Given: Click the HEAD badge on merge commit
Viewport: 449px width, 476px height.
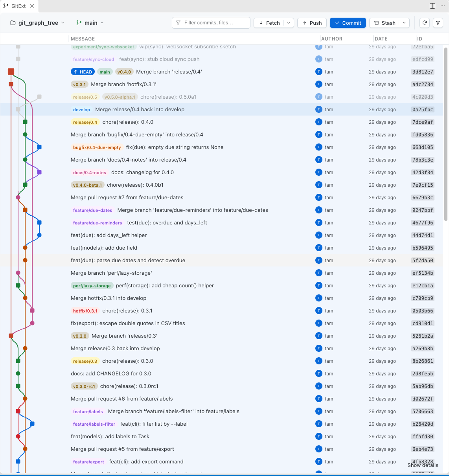Looking at the screenshot, I should 83,72.
